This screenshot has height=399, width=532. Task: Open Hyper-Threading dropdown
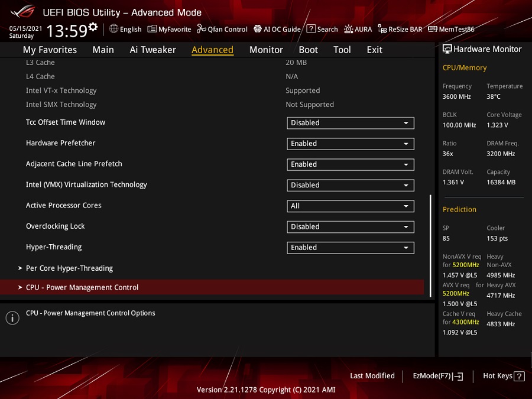(x=350, y=247)
